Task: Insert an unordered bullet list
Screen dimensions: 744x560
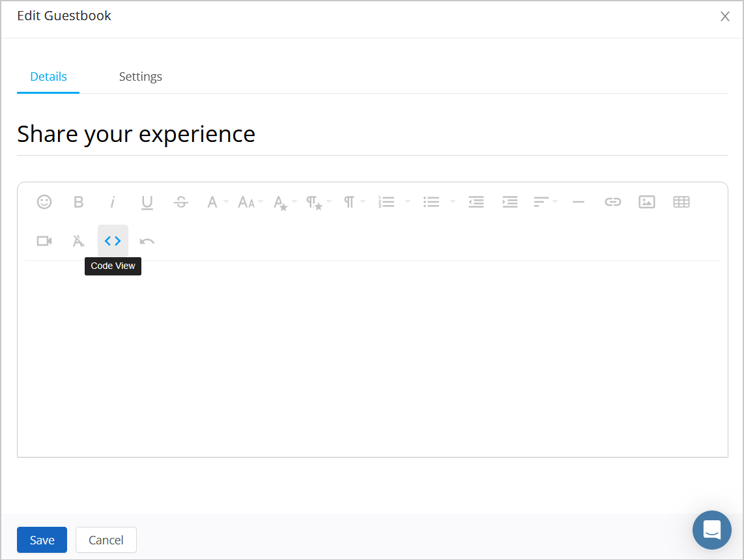Action: point(431,202)
